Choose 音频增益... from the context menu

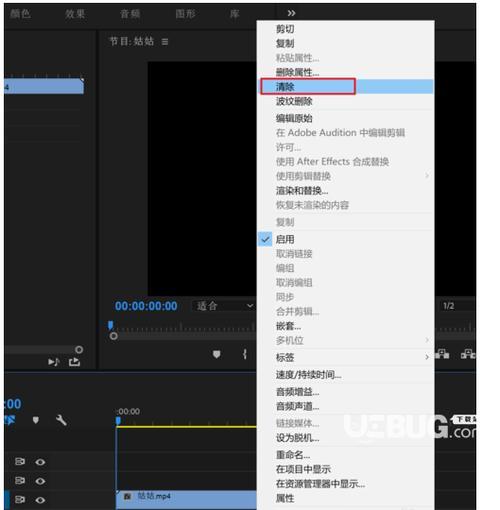346,392
